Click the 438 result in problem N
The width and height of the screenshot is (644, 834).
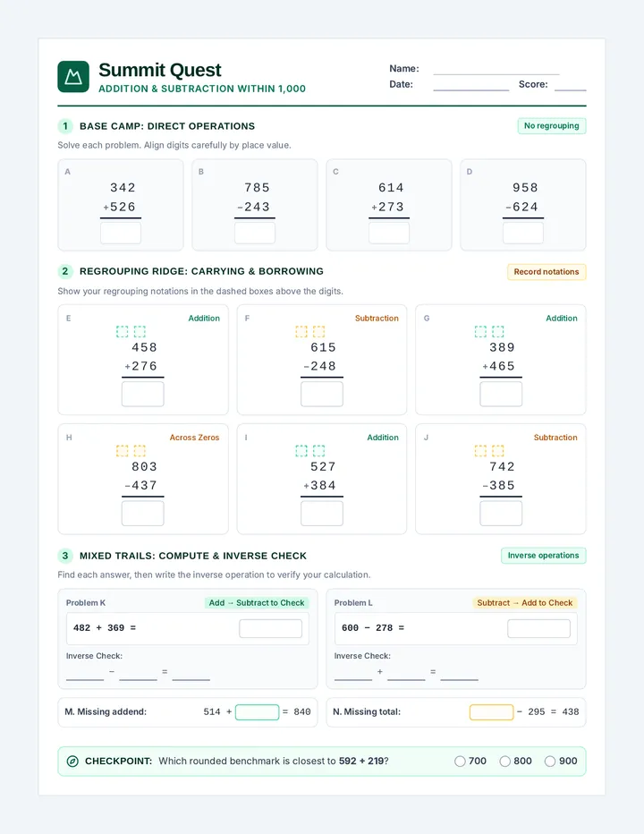click(571, 711)
